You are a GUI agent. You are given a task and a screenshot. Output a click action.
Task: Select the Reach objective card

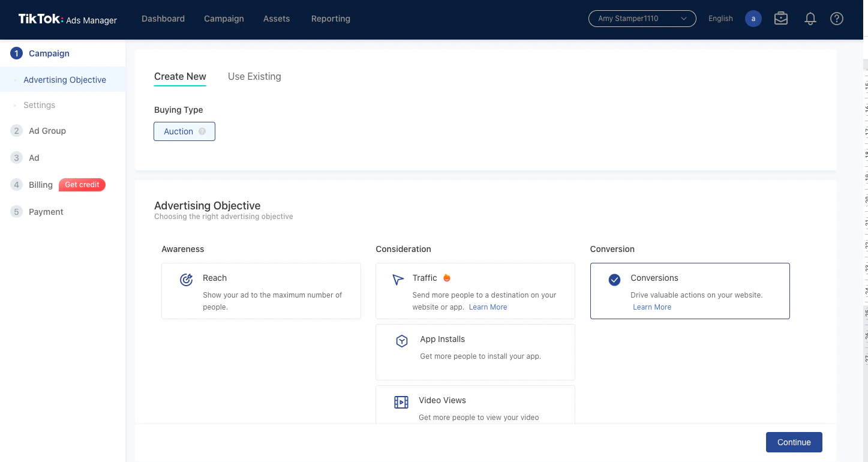click(261, 291)
